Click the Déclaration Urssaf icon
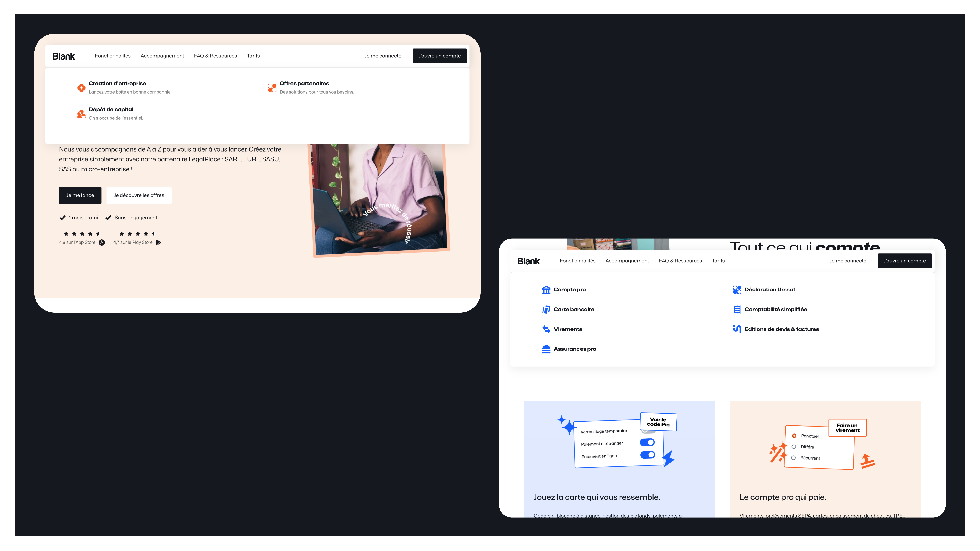Viewport: 980px width, 551px height. pyautogui.click(x=737, y=290)
